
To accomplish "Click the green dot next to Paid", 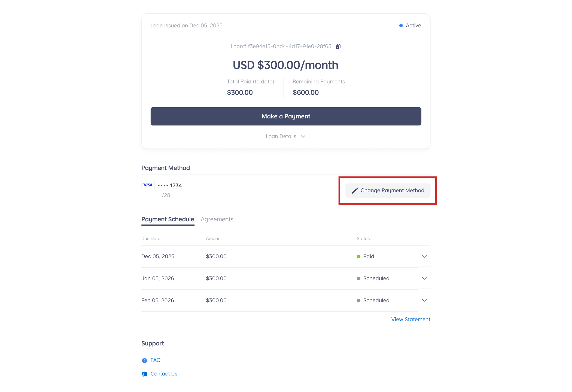I will coord(358,256).
